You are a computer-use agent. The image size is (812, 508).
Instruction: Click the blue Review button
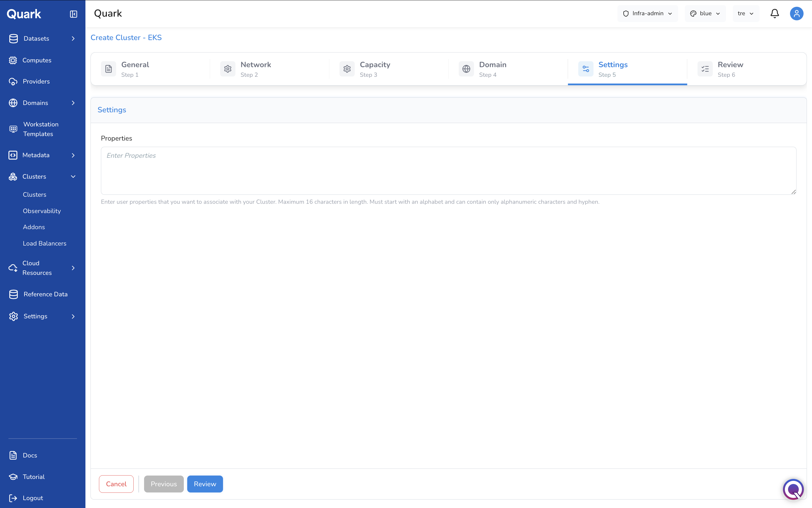(205, 484)
